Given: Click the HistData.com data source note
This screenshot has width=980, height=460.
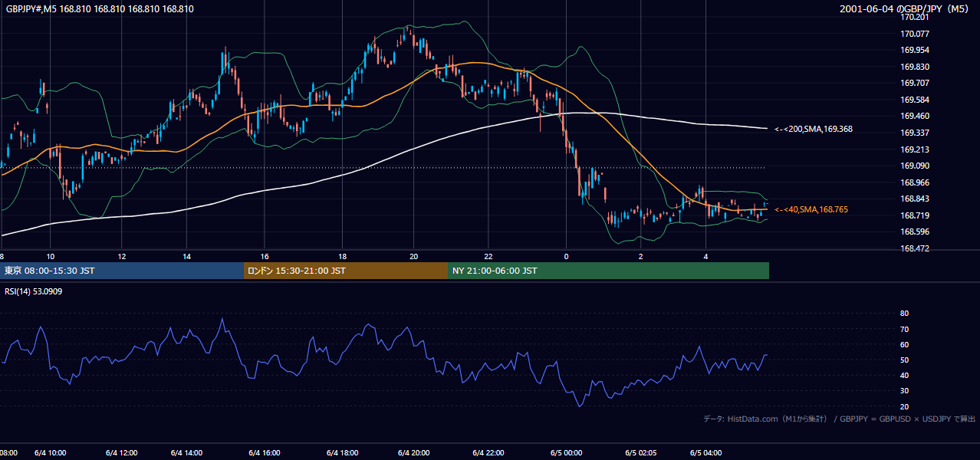Looking at the screenshot, I should coord(839,419).
